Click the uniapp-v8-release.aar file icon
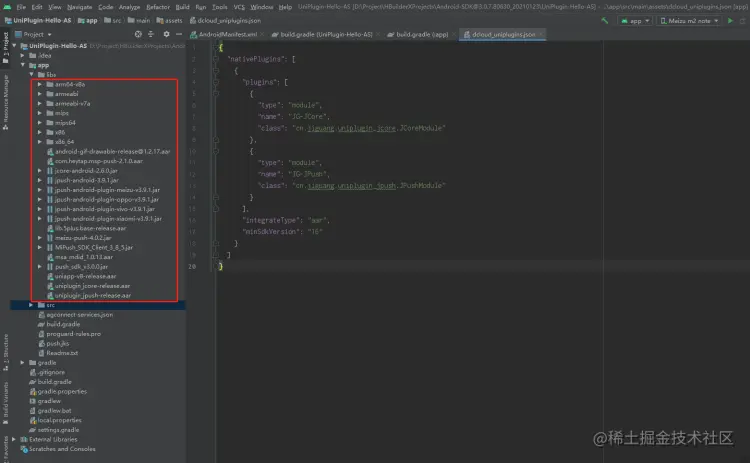This screenshot has height=463, width=750. point(50,276)
